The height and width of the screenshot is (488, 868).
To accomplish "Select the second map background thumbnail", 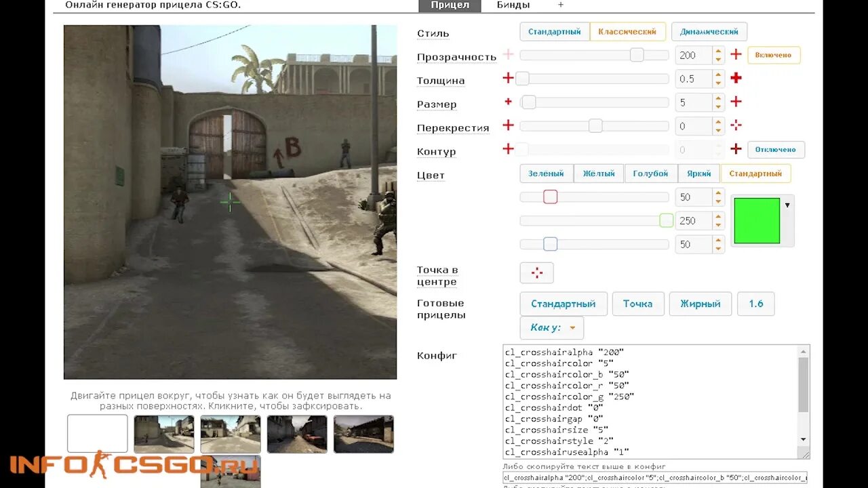I will click(x=164, y=434).
